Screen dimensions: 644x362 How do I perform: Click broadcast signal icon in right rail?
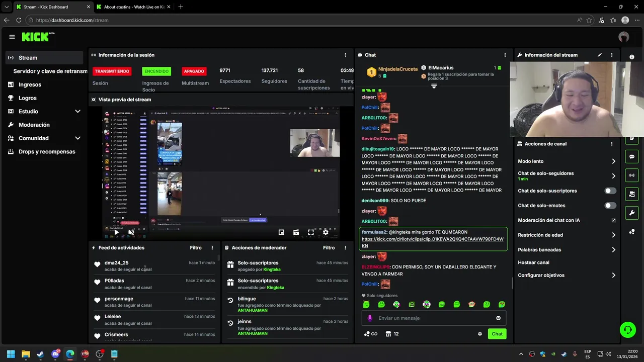pyautogui.click(x=632, y=175)
